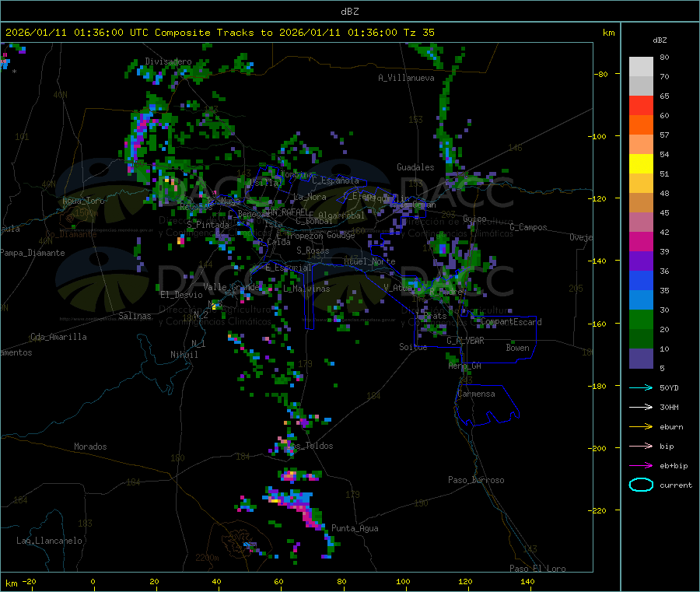The image size is (700, 592).
Task: Select the 'S_Pintada' label
Action: 208,225
